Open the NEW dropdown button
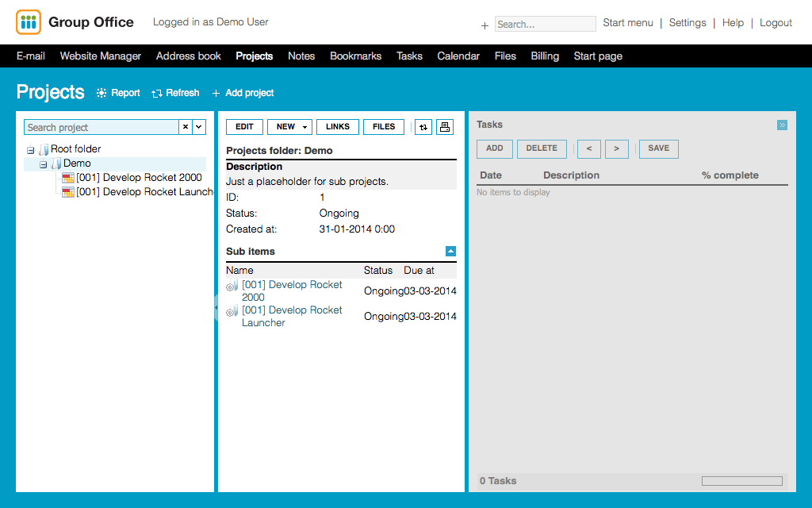This screenshot has width=812, height=508. (289, 127)
